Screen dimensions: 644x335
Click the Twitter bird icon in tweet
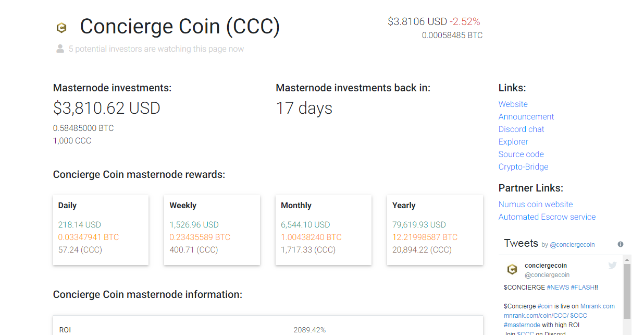[x=612, y=265]
